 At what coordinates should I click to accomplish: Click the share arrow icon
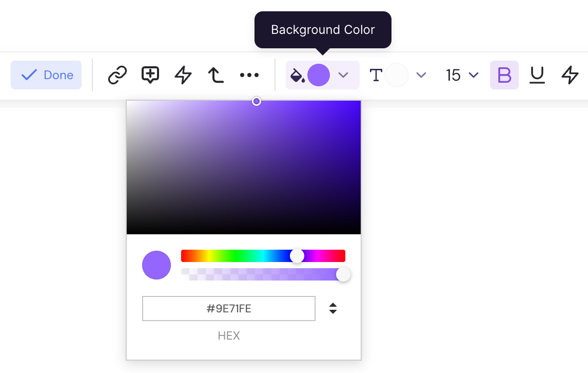(215, 75)
